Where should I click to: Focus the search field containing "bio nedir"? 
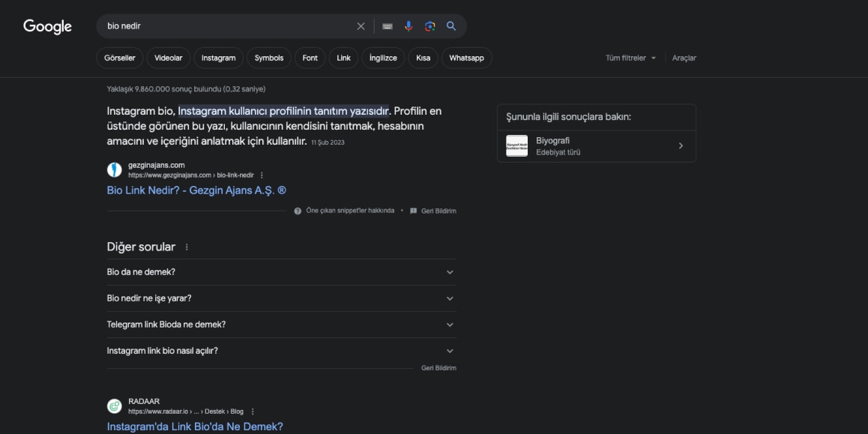pos(229,26)
